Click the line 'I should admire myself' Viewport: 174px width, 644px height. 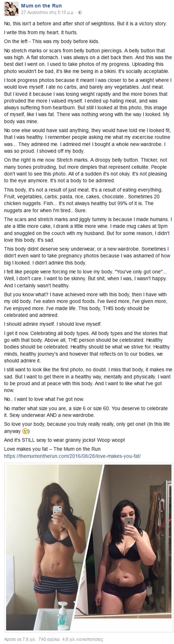click(x=53, y=324)
